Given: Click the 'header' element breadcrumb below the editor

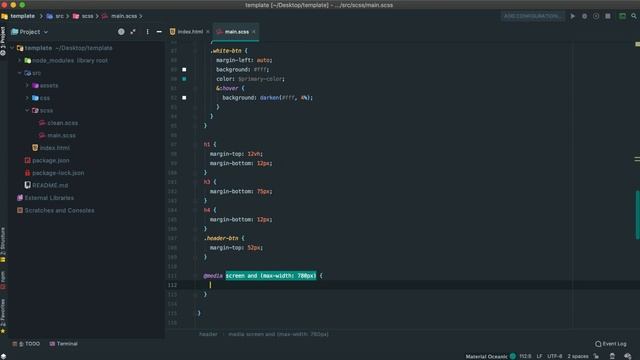Looking at the screenshot, I should click(x=208, y=334).
